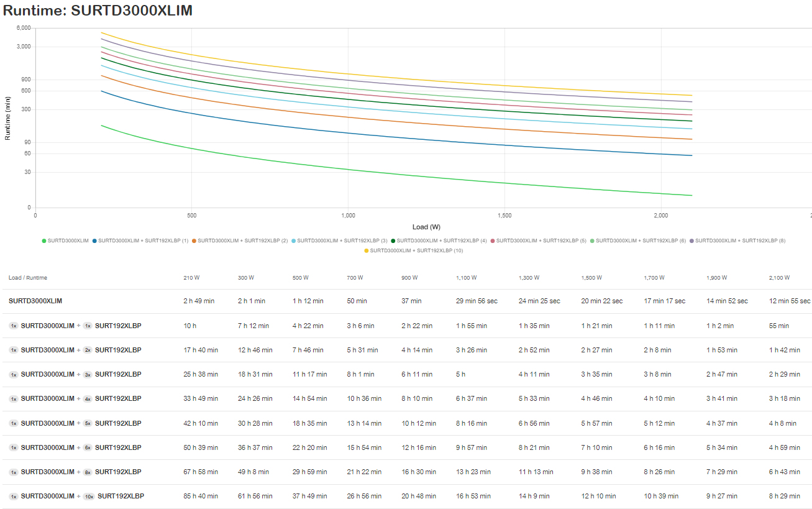Click the 2x quantity badge for SURT192XLBP
This screenshot has height=509, width=812.
point(88,350)
